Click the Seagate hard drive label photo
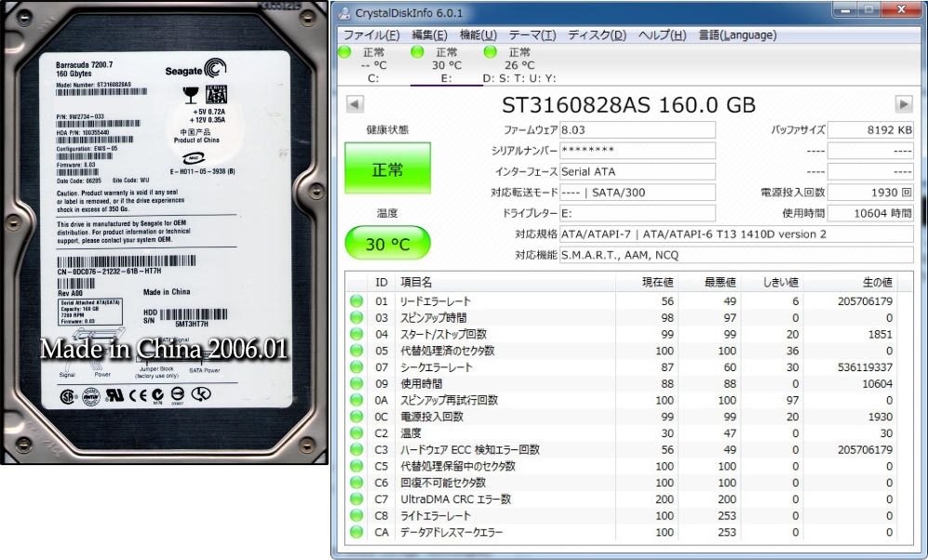 165,232
